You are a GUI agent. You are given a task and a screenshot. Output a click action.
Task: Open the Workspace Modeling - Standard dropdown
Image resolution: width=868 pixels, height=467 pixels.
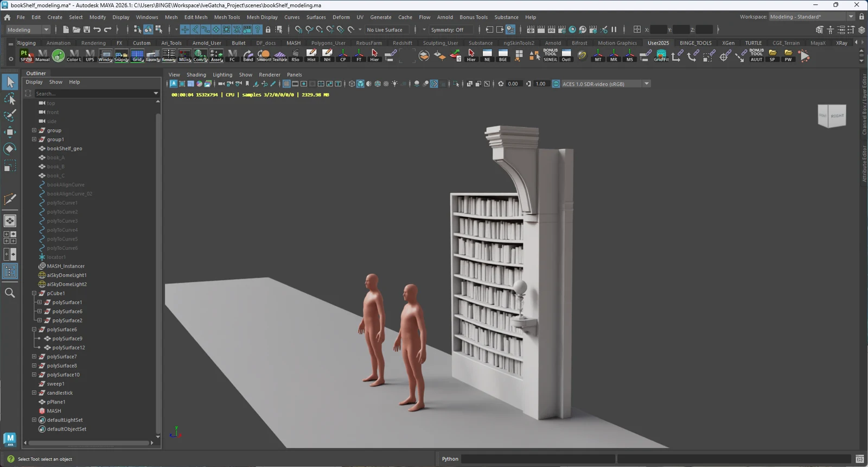[812, 17]
